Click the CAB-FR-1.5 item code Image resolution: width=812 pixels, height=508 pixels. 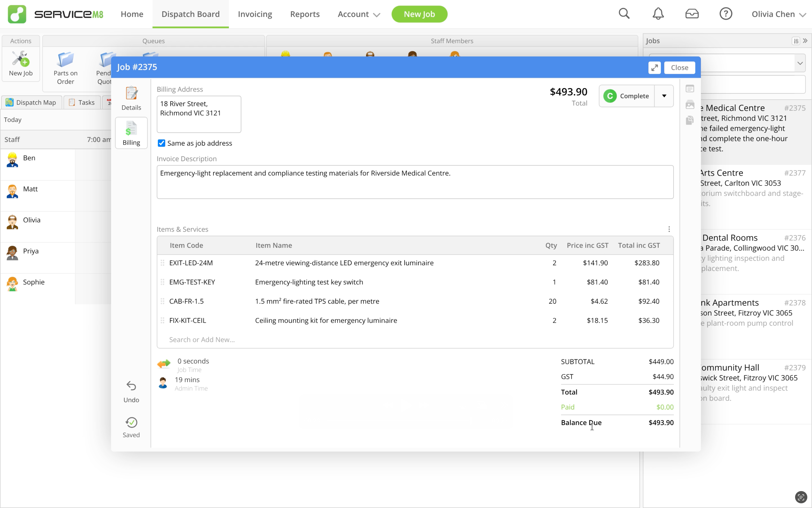tap(186, 301)
